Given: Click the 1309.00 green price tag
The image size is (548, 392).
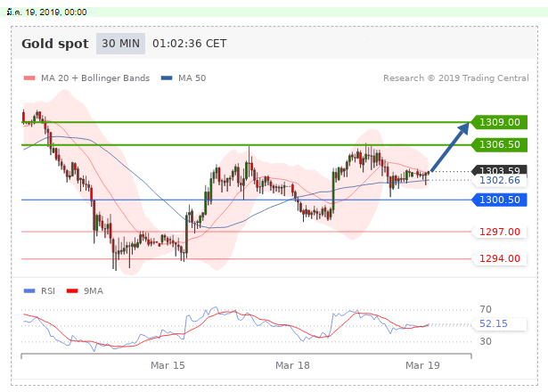Looking at the screenshot, I should 499,122.
